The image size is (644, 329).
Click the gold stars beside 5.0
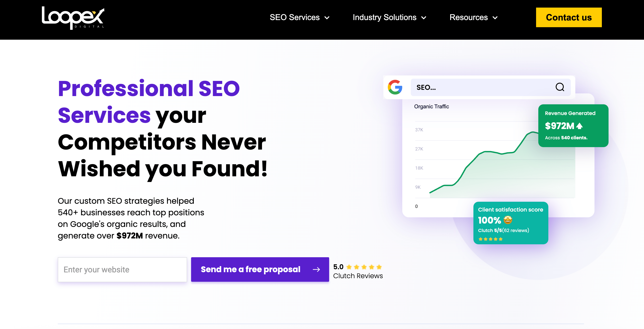tap(364, 267)
